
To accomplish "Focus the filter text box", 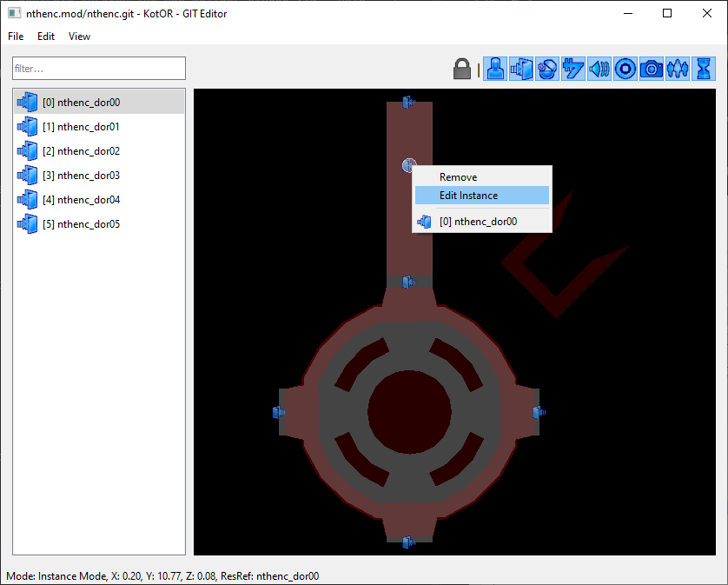I will point(99,69).
